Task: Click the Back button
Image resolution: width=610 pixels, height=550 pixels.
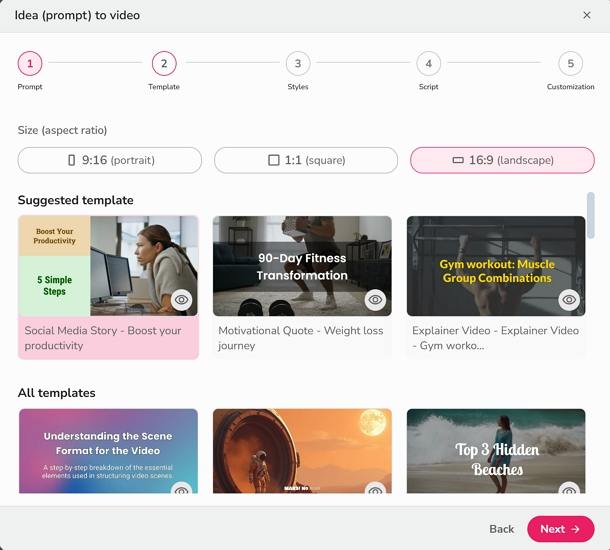Action: tap(501, 529)
